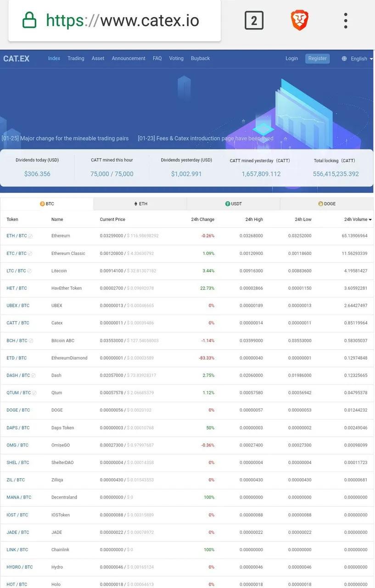Screen dimensions: 375x588
Task: Open the LINK / BTC trading pair
Action: (x=17, y=549)
